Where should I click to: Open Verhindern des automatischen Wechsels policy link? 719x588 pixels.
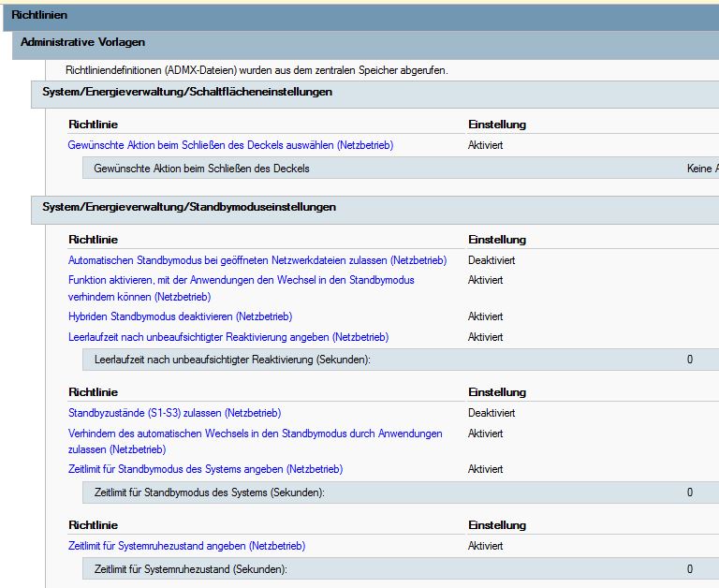click(256, 441)
